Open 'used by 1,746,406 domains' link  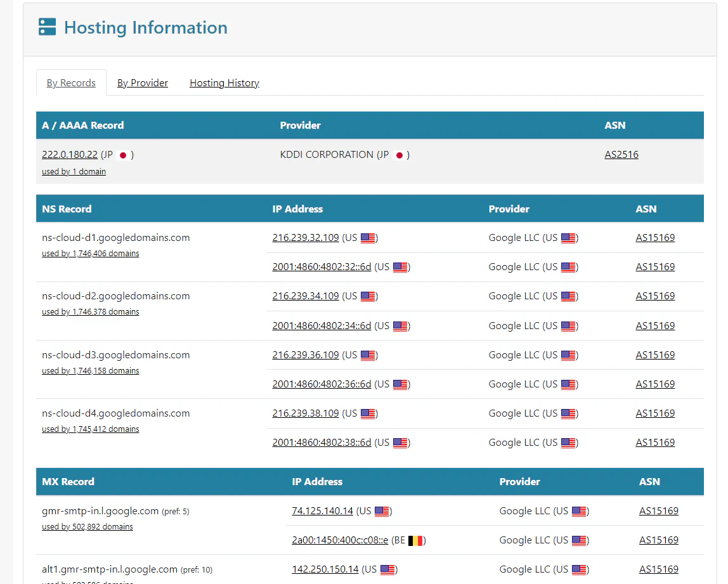(91, 254)
